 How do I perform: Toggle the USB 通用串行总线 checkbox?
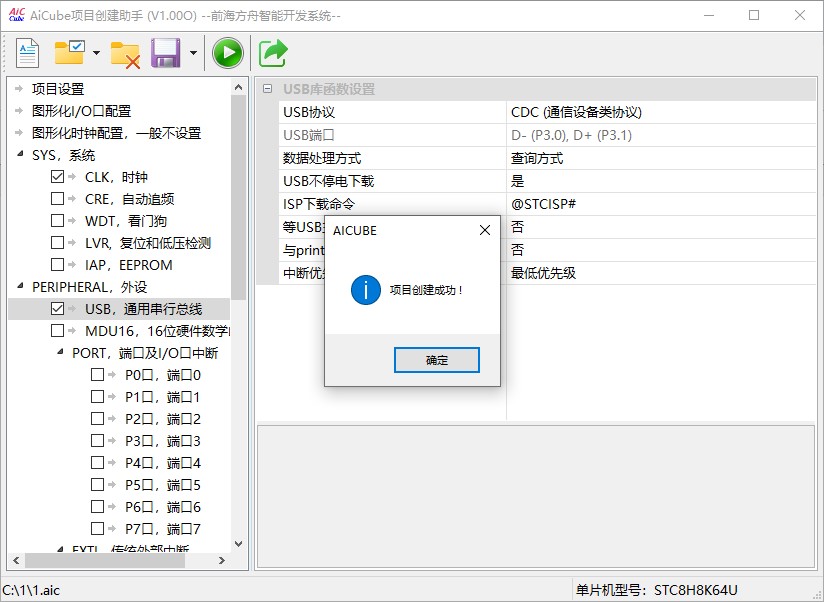click(57, 309)
